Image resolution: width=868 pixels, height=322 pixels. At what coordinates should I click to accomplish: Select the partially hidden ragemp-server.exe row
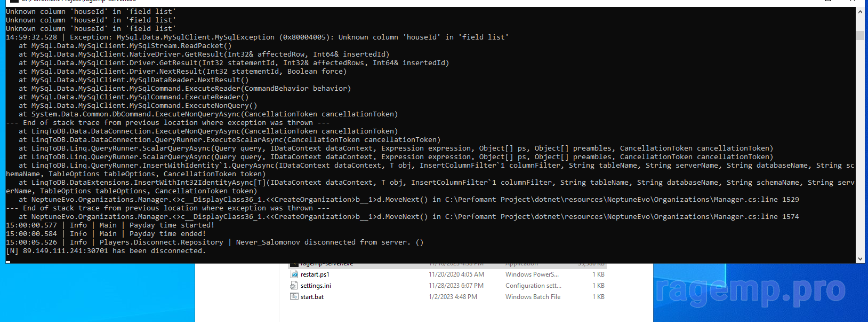click(326, 264)
